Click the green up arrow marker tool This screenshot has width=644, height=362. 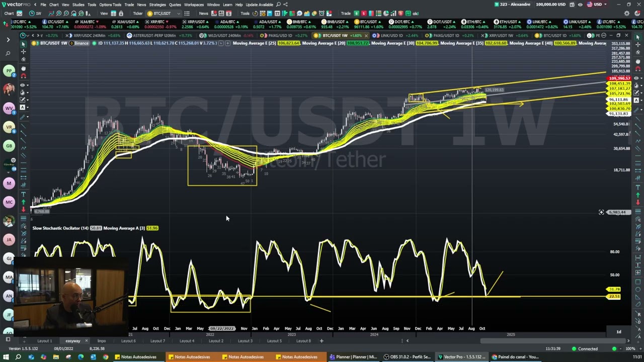[23, 202]
